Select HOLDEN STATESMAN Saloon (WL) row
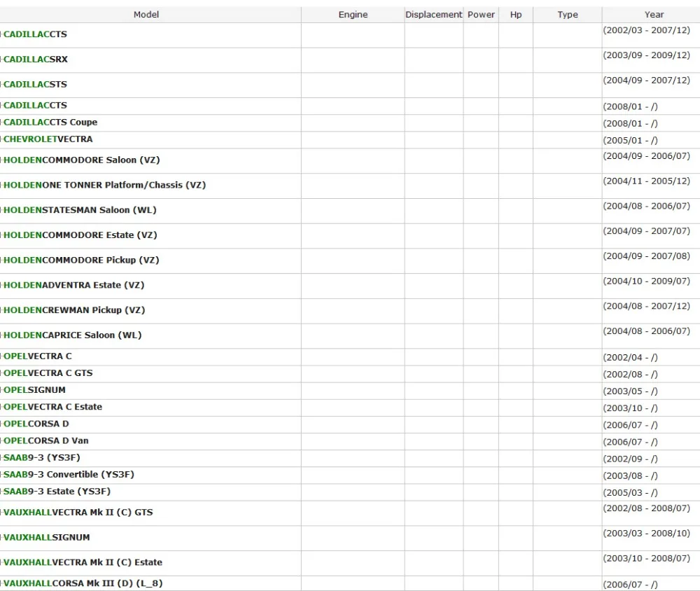This screenshot has width=700, height=591. pyautogui.click(x=350, y=211)
